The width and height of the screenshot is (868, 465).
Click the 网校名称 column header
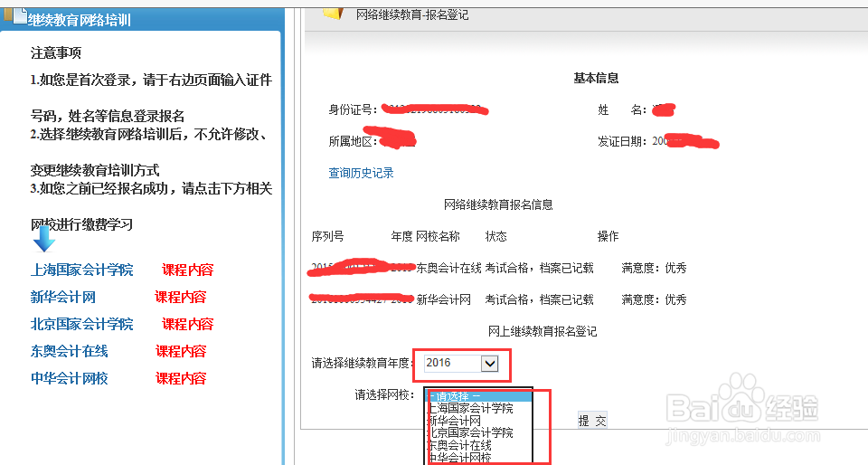pyautogui.click(x=438, y=236)
